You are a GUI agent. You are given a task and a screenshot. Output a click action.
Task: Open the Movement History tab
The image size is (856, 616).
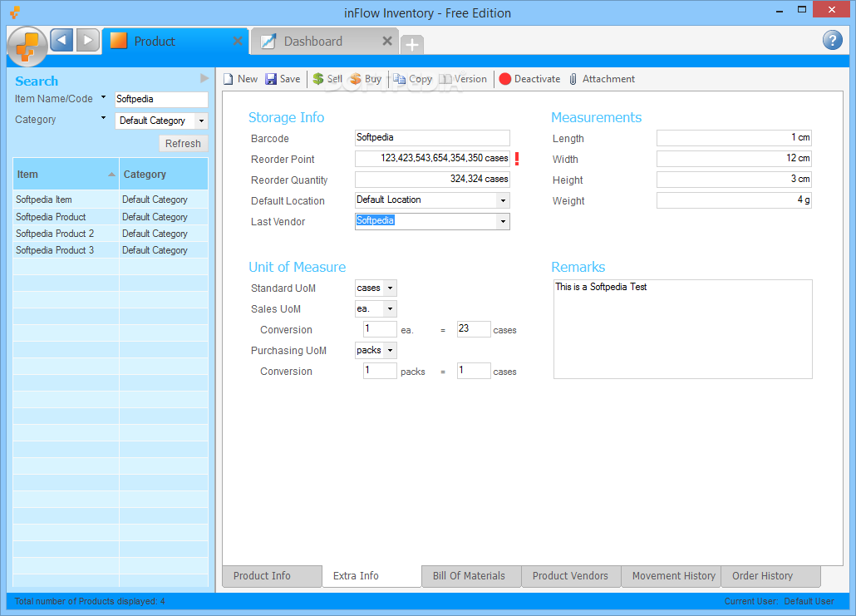pyautogui.click(x=671, y=576)
